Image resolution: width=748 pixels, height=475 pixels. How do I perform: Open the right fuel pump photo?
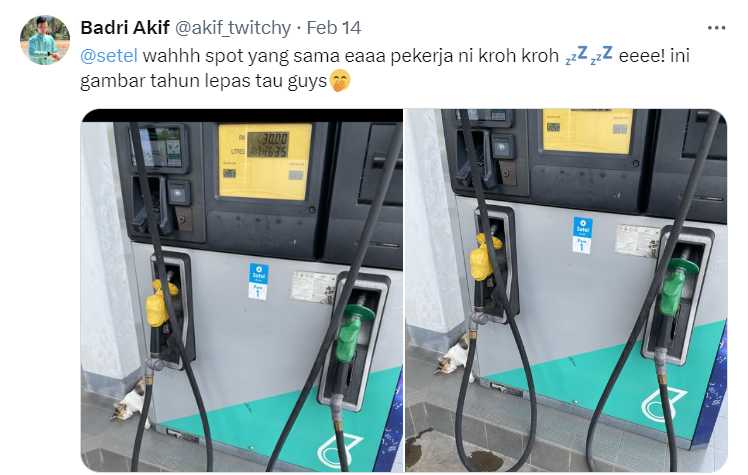click(566, 290)
